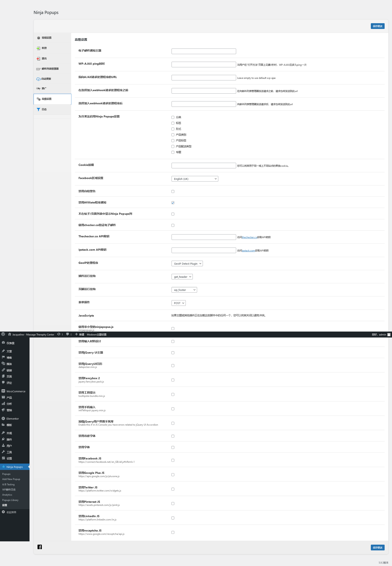Uncheck the 禁用Afilliate程序通知 checkbox
Viewport: 392px width, 566px height.
point(173,203)
